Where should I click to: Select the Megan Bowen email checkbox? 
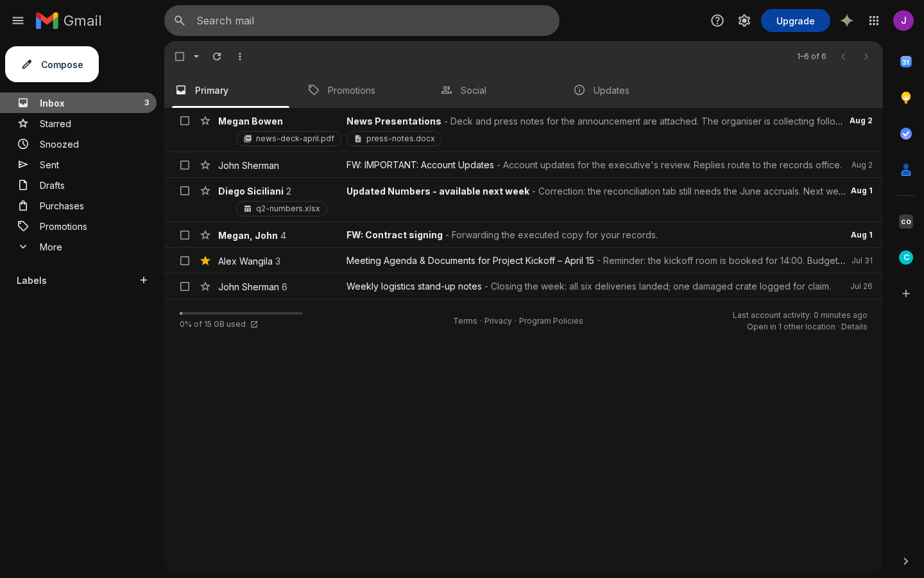point(185,121)
